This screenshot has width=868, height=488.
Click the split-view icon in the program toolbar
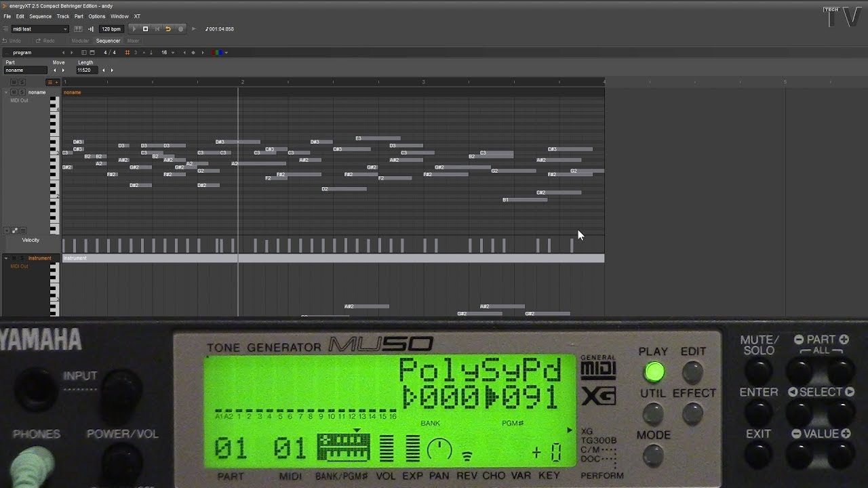pyautogui.click(x=83, y=52)
